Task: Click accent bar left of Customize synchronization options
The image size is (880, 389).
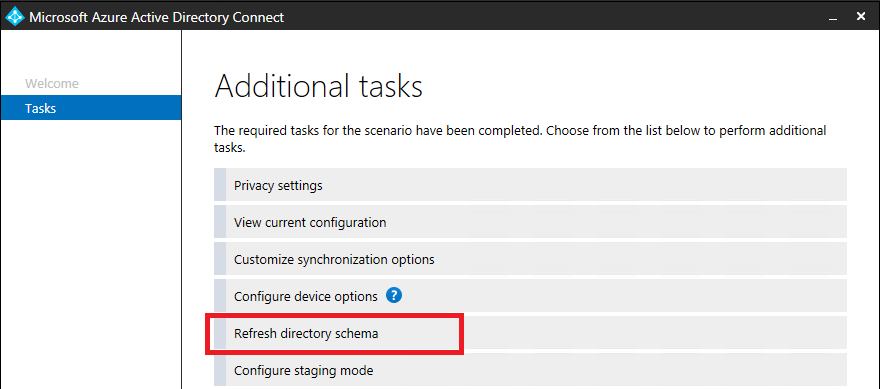Action: pos(220,259)
